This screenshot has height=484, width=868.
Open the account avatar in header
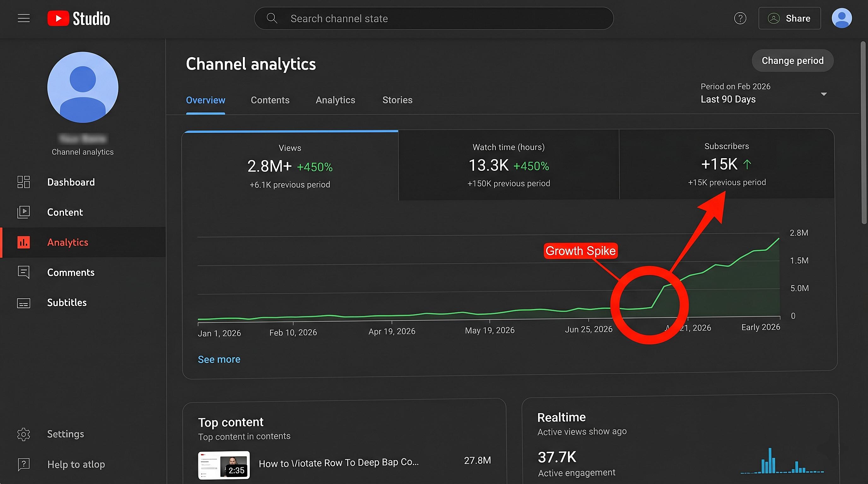pos(842,18)
